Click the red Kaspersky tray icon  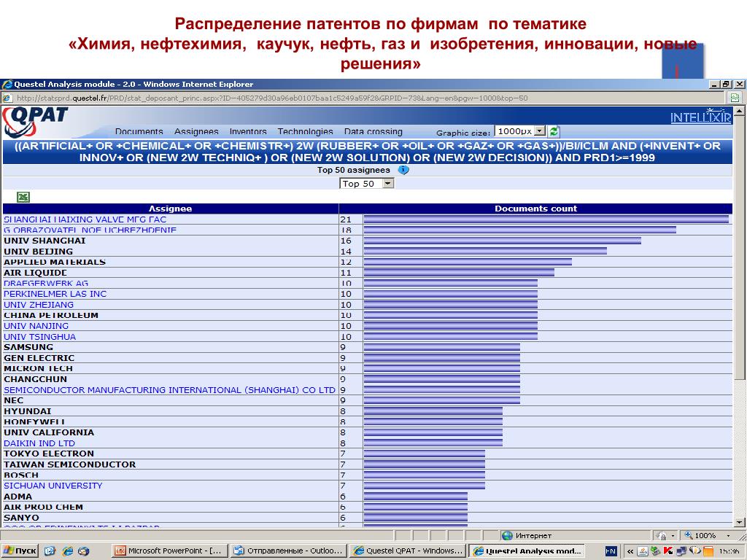click(668, 551)
